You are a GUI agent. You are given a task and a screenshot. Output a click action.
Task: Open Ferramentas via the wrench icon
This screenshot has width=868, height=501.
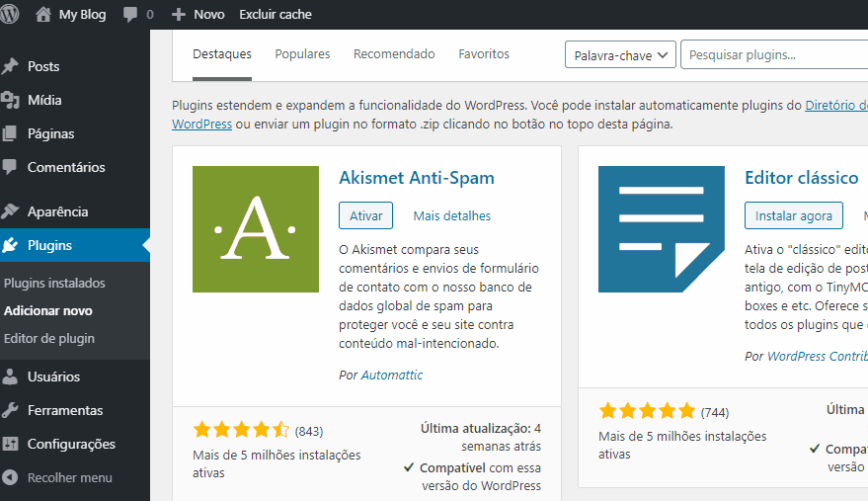(x=10, y=410)
